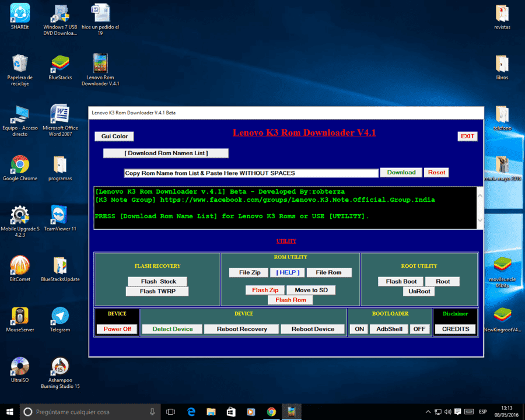The width and height of the screenshot is (525, 420).
Task: Open the Telegram desktop icon
Action: pyautogui.click(x=60, y=320)
